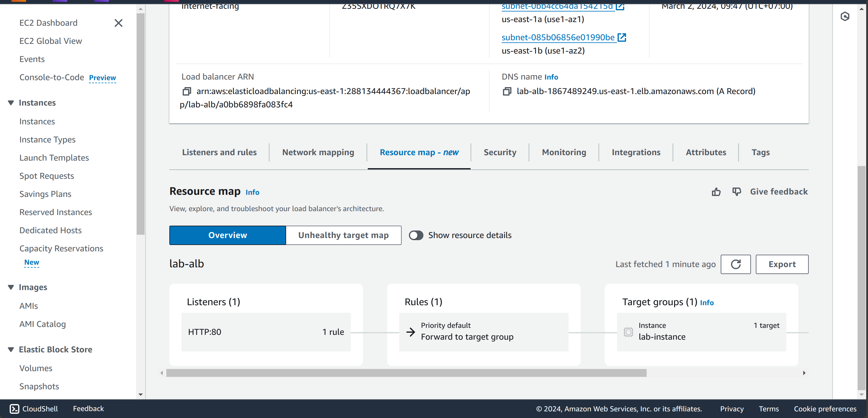Collapse the Elastic Block Store section

click(11, 349)
